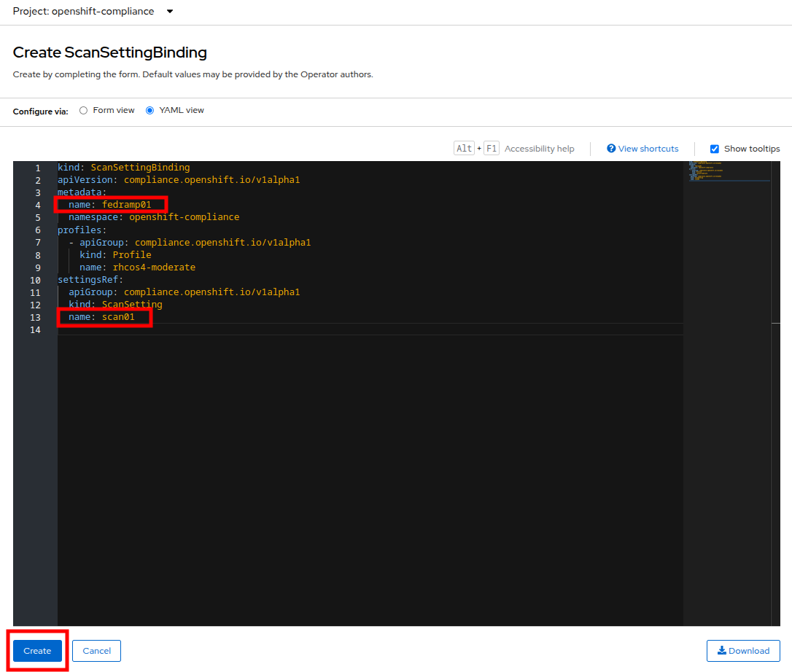The height and width of the screenshot is (672, 792).
Task: Cancel the ScanSettingBinding creation
Action: pos(96,651)
